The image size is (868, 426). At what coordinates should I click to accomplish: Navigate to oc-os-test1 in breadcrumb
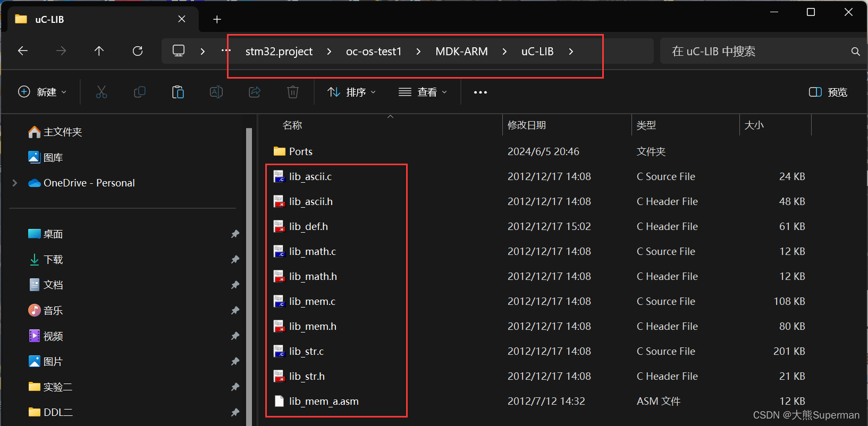374,52
